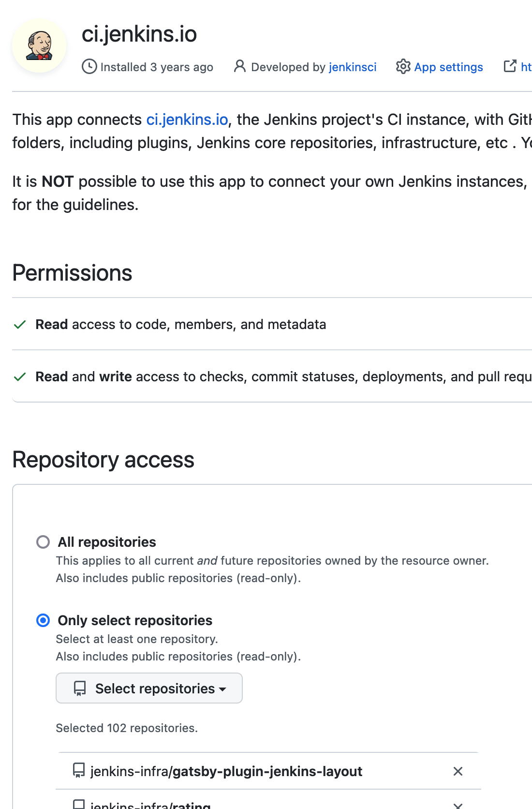Click the checkmark beside Read and write permission

[x=20, y=376]
